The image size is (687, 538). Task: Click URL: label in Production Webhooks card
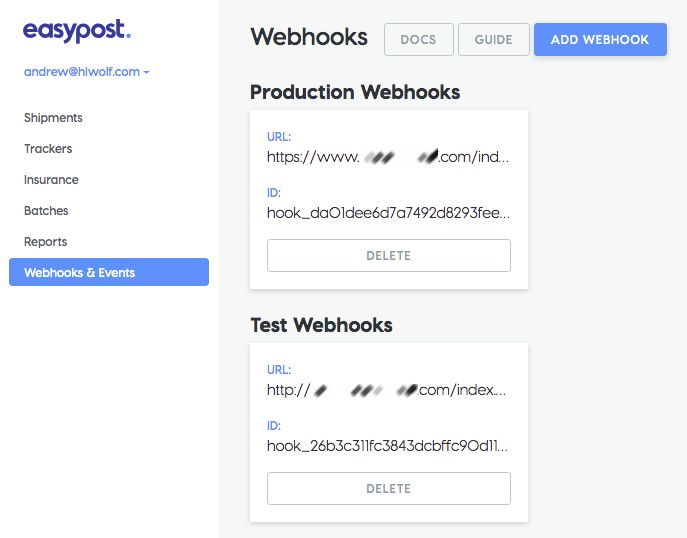pyautogui.click(x=279, y=137)
